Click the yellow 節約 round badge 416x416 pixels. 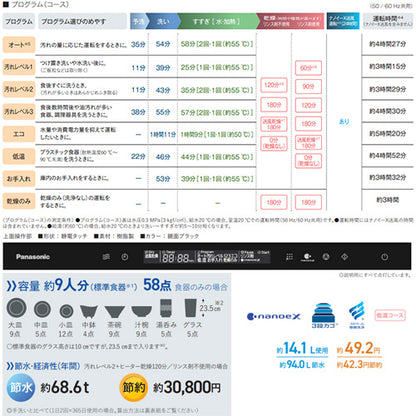[134, 387]
